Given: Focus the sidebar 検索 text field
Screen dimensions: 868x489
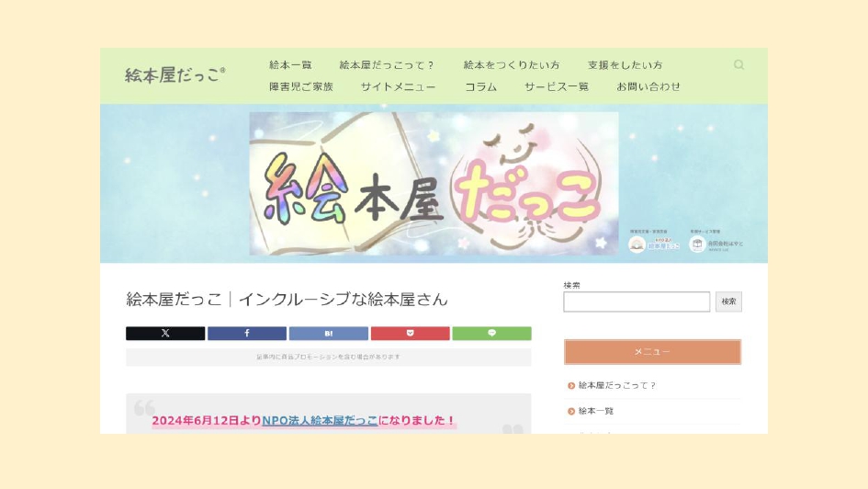Looking at the screenshot, I should pyautogui.click(x=637, y=301).
